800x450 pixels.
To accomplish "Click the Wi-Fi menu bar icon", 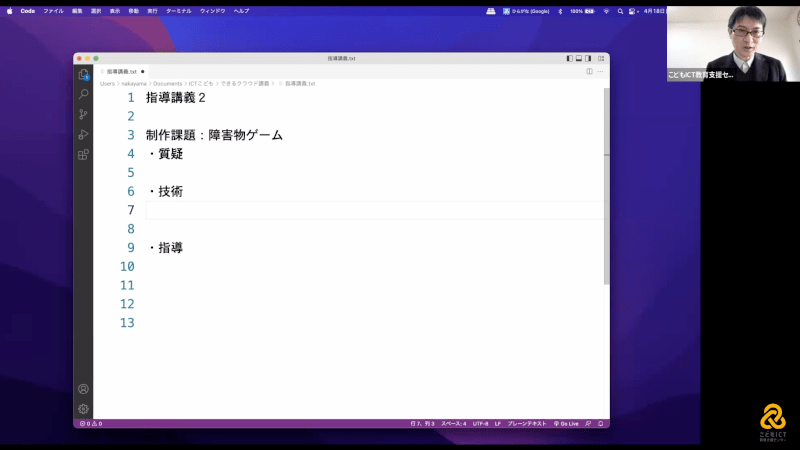I will click(607, 11).
